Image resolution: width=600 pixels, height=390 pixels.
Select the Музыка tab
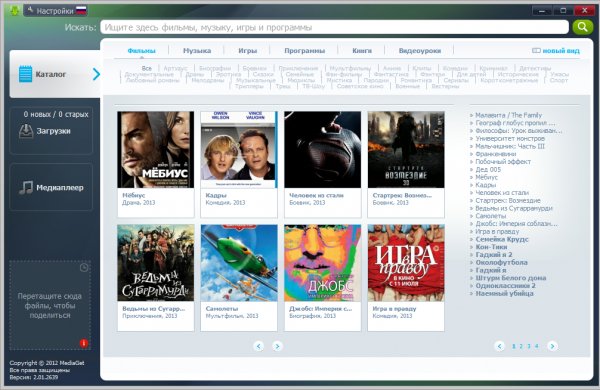pyautogui.click(x=197, y=51)
